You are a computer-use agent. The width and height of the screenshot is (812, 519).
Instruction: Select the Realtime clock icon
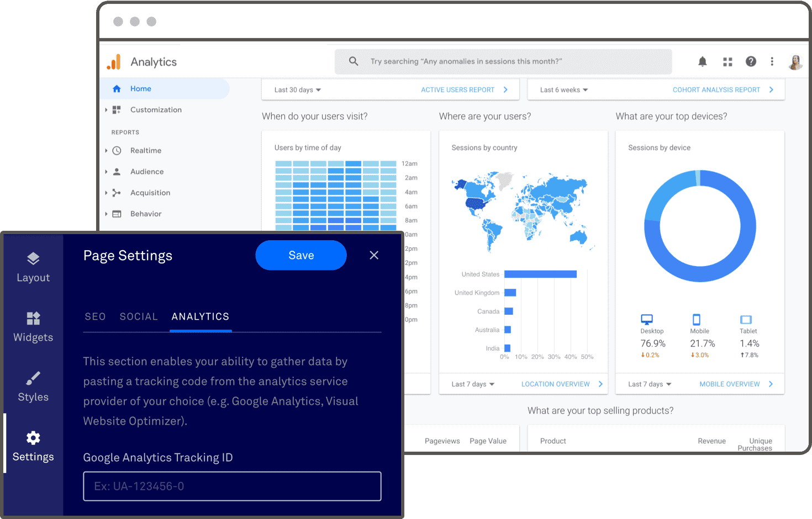point(117,150)
